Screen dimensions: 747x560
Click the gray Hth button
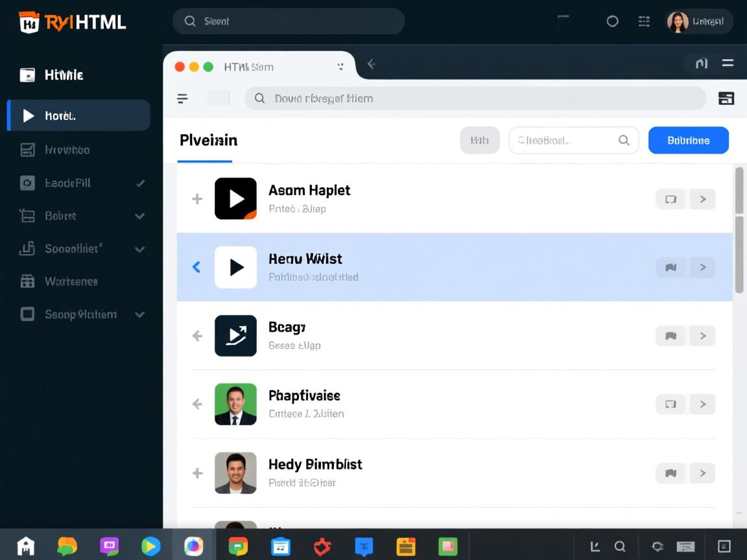click(480, 141)
